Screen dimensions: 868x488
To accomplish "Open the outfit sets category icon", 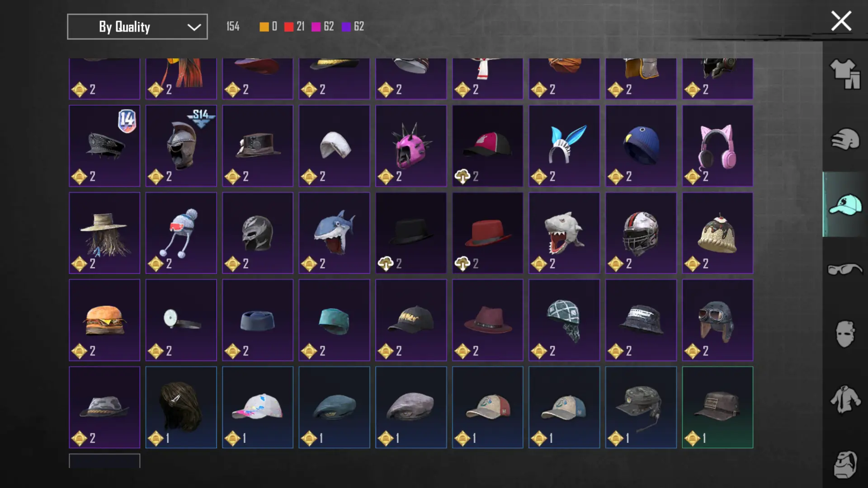I will coord(844,74).
